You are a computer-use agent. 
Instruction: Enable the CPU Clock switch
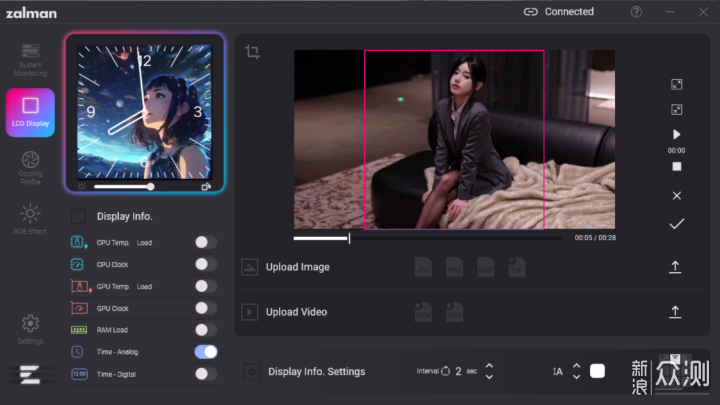(x=206, y=264)
